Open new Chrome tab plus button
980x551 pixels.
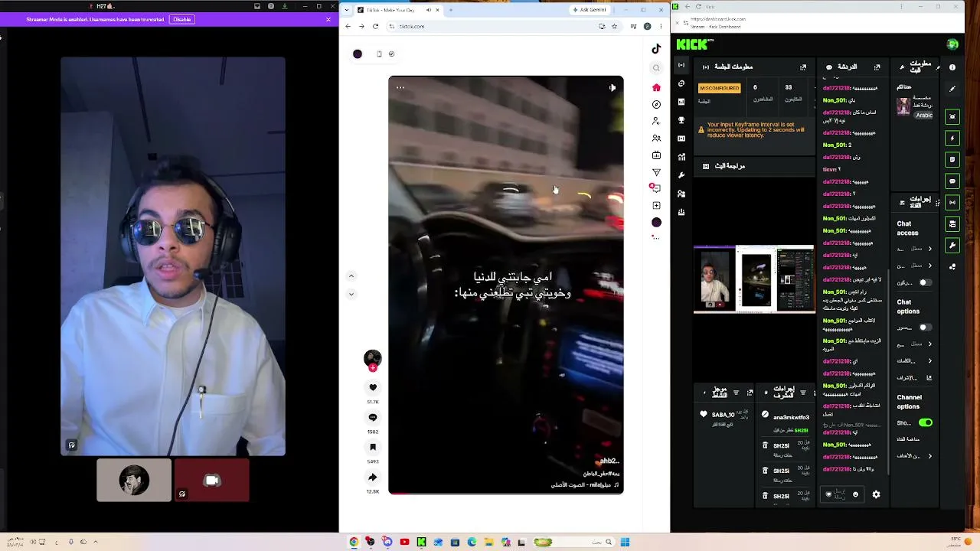[x=450, y=10]
